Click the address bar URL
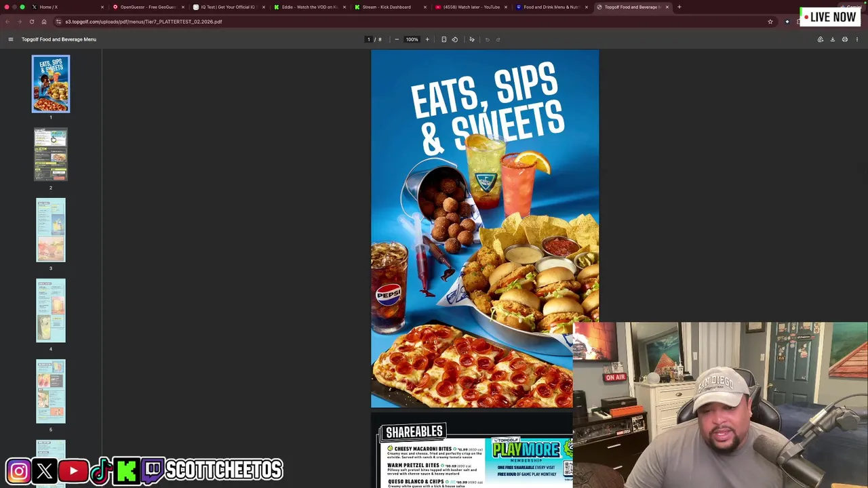The image size is (868, 488). point(144,22)
